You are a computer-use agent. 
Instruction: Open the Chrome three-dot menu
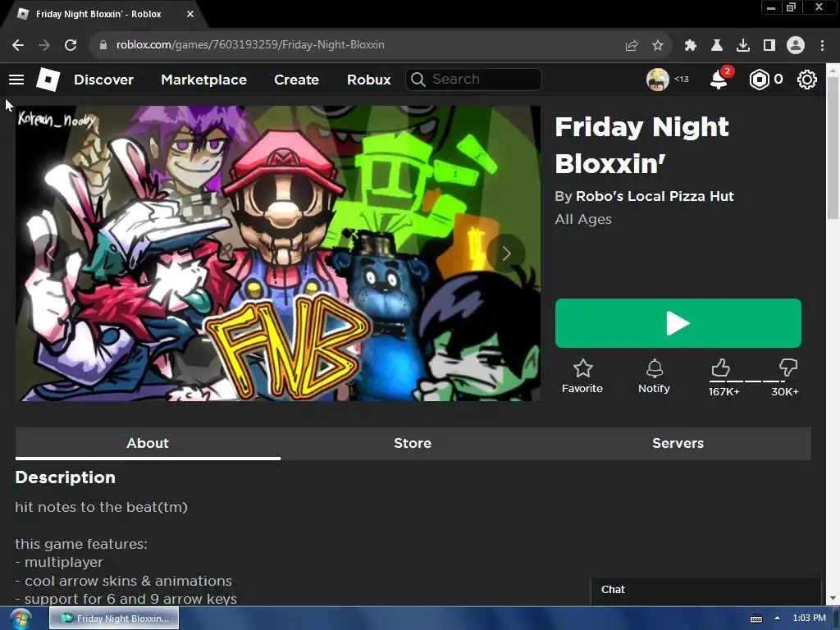click(822, 46)
